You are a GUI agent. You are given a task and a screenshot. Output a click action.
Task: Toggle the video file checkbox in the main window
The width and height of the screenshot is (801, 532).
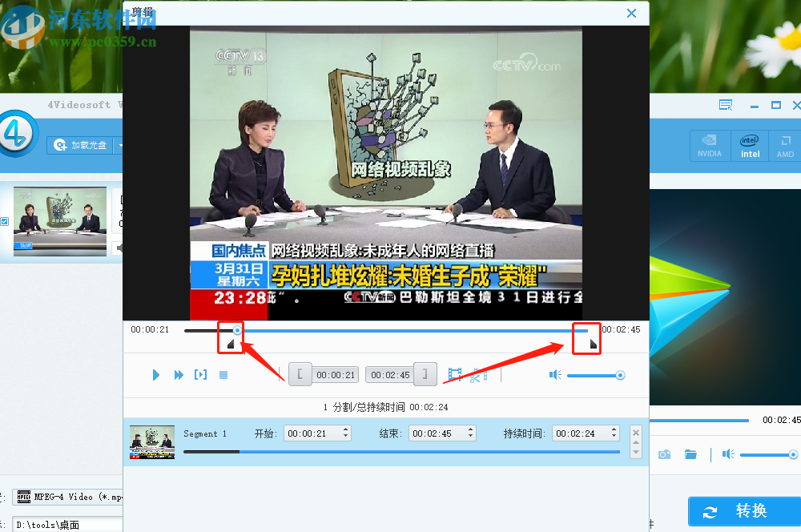tap(5, 221)
